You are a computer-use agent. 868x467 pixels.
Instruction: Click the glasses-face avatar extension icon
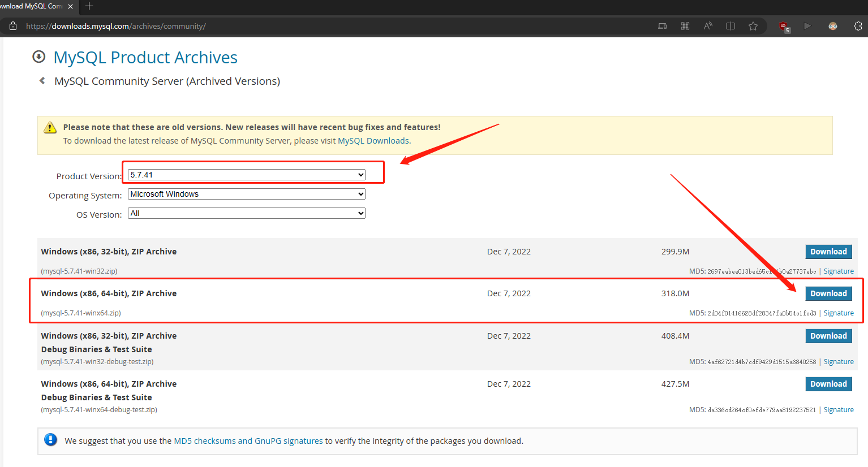pos(833,26)
